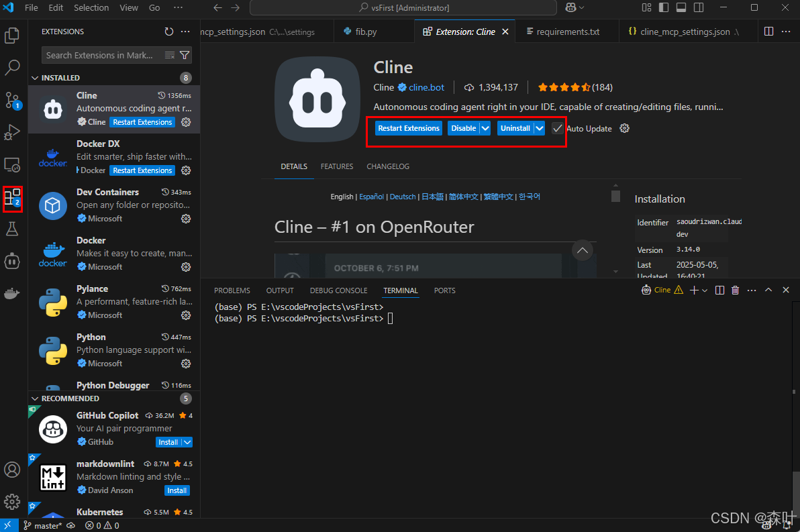Screen dimensions: 800x532
Task: Open the File menu
Action: 32,7
